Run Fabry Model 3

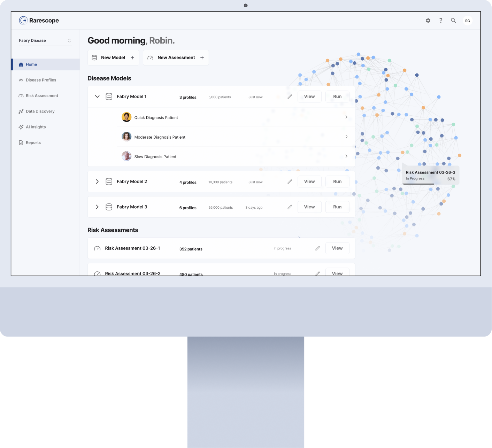click(337, 207)
